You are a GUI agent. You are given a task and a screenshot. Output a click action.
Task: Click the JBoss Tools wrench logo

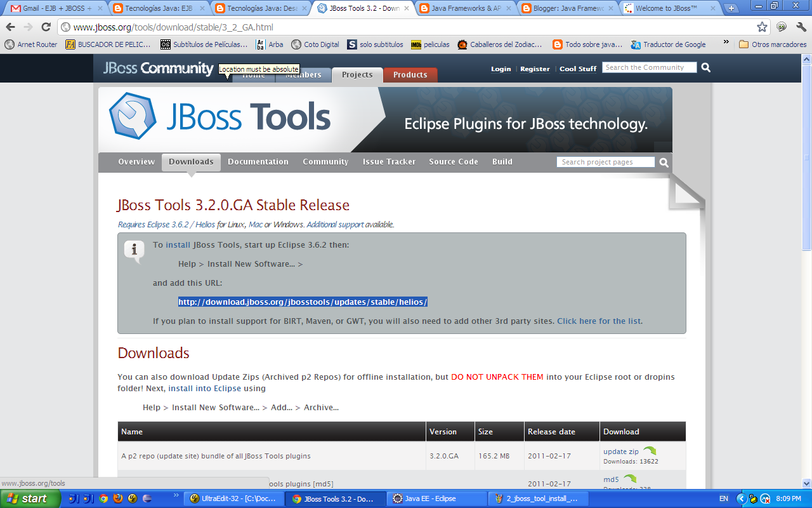coord(133,116)
